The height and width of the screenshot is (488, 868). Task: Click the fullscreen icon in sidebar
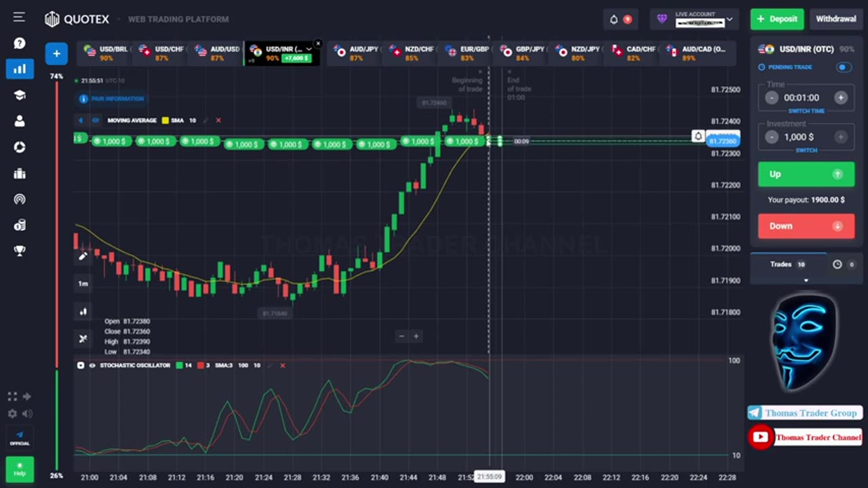12,396
